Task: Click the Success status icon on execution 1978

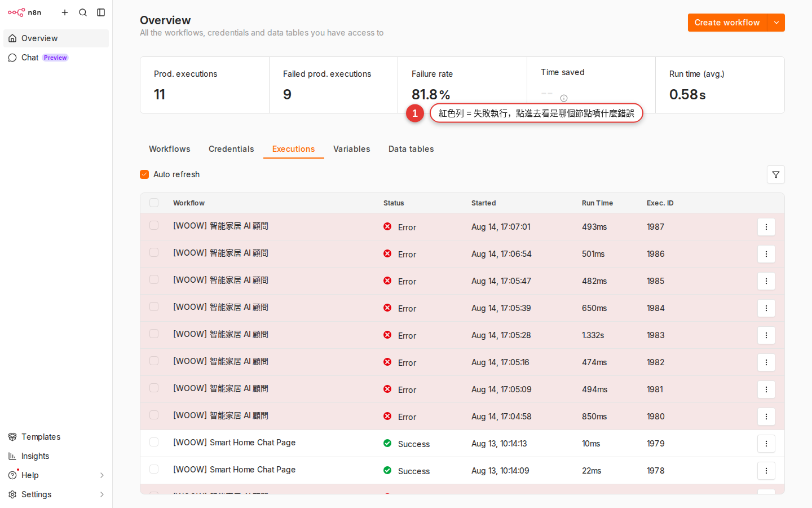Action: [387, 470]
